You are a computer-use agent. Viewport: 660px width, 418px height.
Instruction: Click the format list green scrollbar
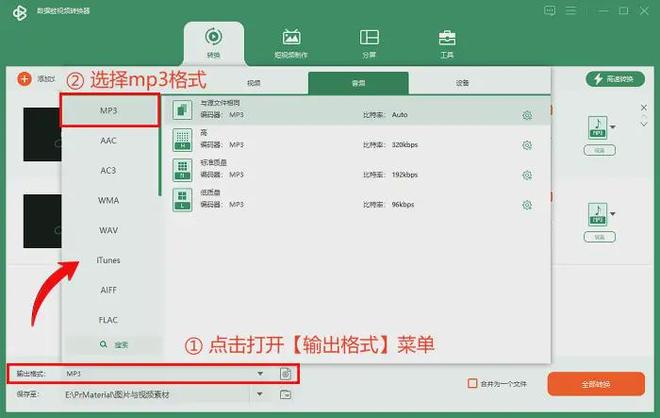(x=160, y=145)
